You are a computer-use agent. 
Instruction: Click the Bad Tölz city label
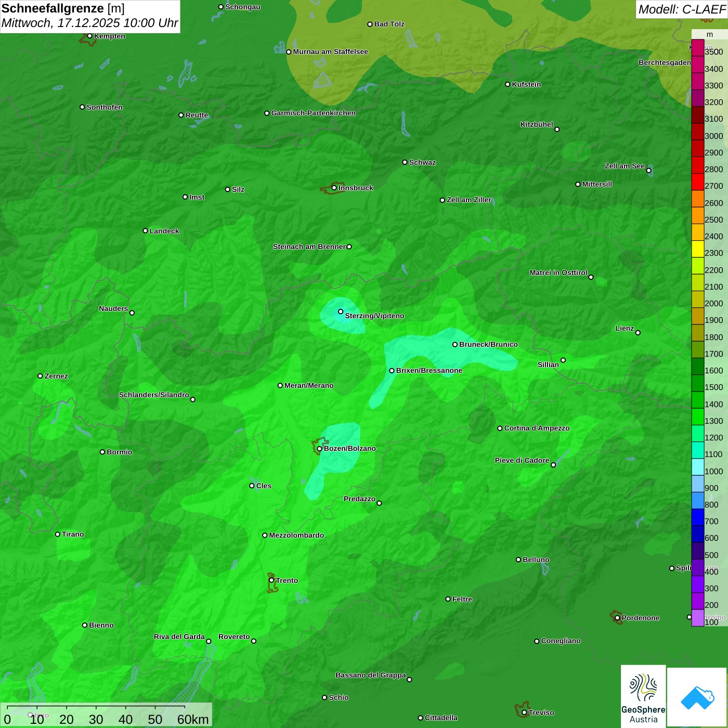point(389,24)
